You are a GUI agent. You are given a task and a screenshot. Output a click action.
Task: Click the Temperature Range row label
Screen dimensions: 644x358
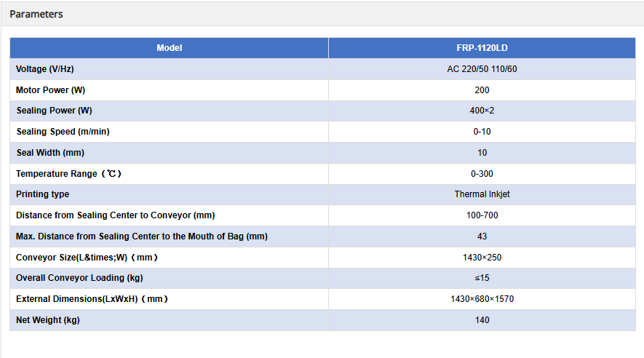click(x=68, y=174)
